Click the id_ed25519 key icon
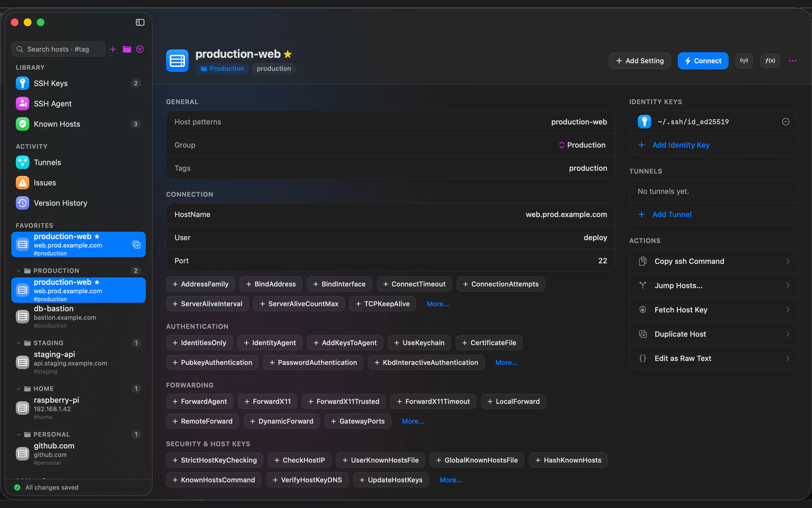This screenshot has height=508, width=812. tap(644, 122)
